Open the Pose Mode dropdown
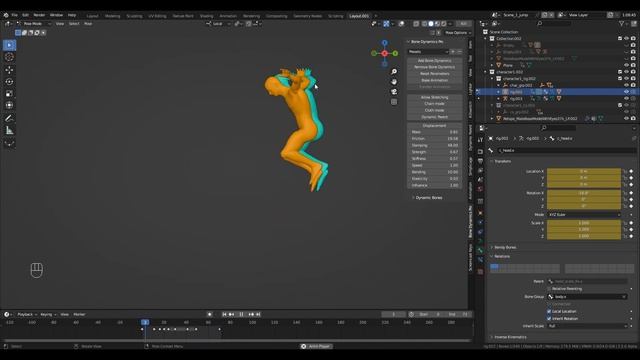This screenshot has height=360, width=640. (33, 24)
